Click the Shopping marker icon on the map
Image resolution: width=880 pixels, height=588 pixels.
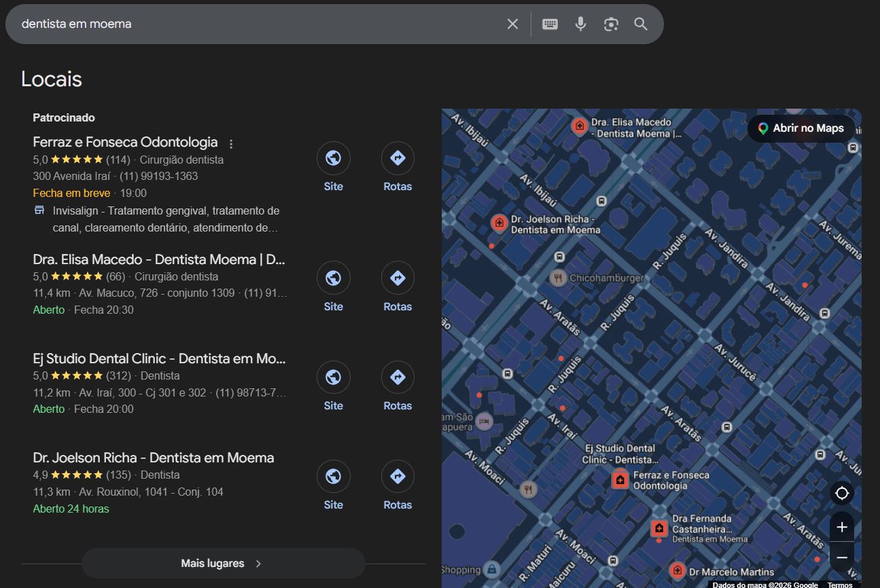492,570
